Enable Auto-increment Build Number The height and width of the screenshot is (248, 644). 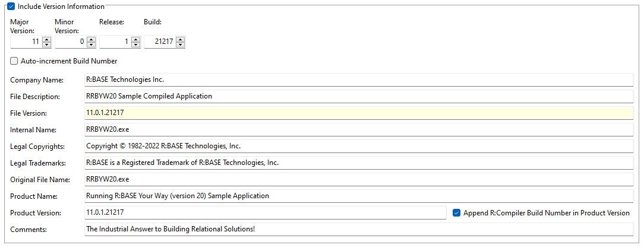click(x=14, y=61)
